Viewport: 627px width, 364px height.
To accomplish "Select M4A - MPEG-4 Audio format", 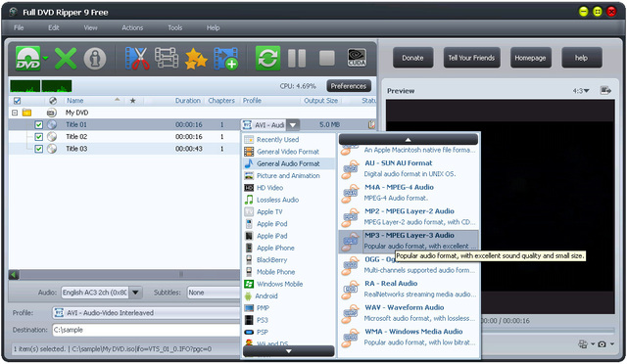I will [x=409, y=192].
